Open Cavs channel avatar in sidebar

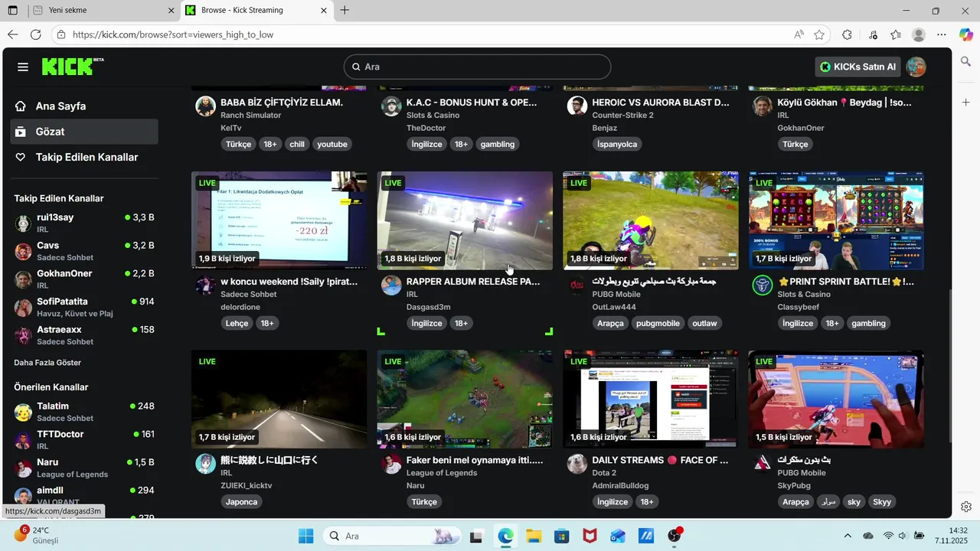23,251
